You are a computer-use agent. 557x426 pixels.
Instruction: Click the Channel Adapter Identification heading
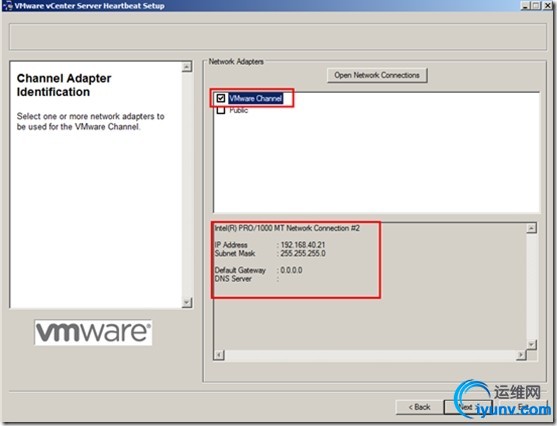(64, 85)
